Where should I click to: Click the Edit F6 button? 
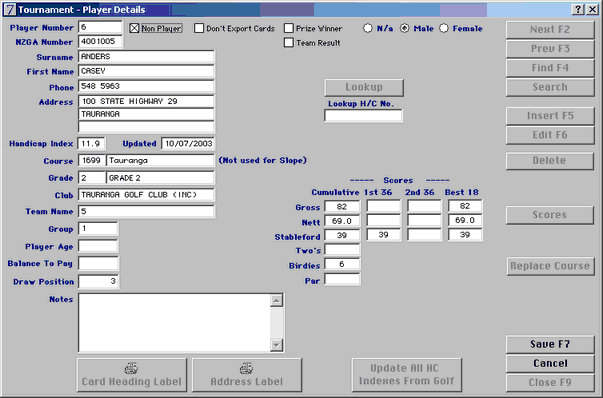tap(550, 135)
